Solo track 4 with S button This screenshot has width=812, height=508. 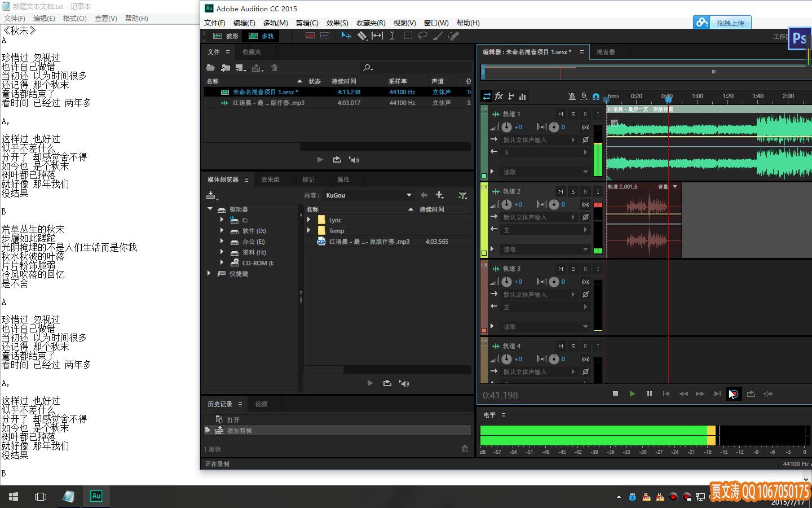(573, 346)
